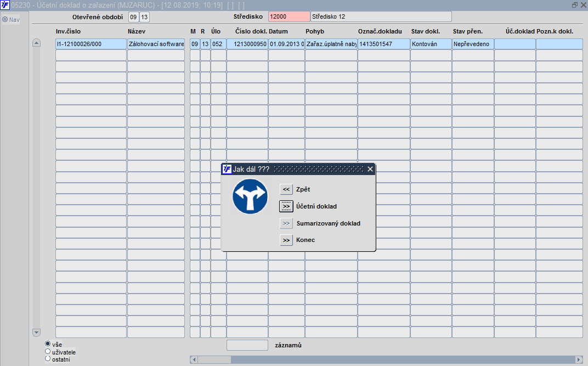Click the record list up arrow
Viewport: 588px width, 366px height.
36,43
